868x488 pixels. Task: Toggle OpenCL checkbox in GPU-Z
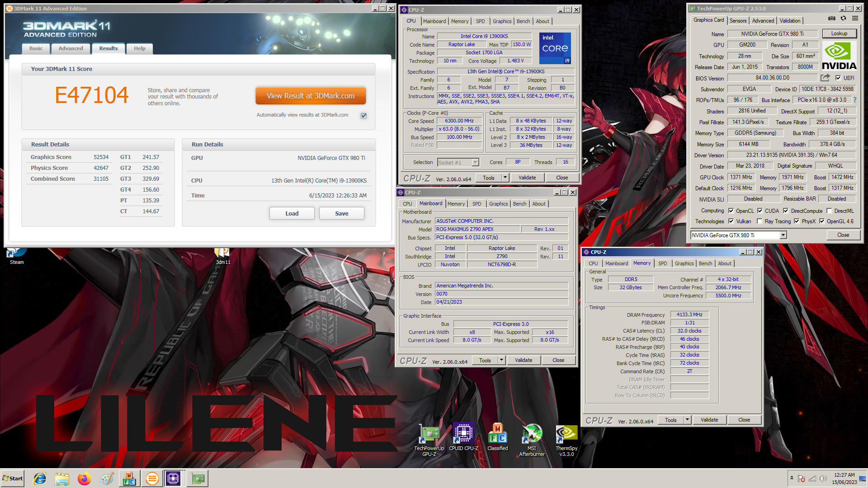point(731,211)
